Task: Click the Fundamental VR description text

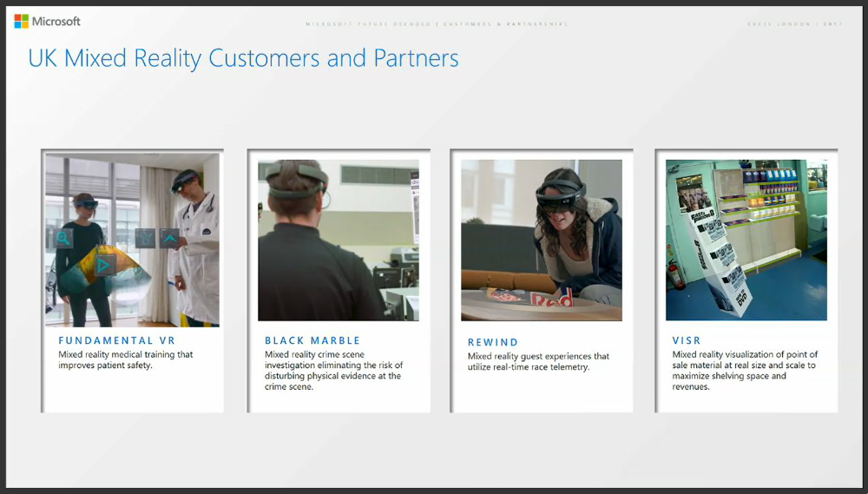Action: pyautogui.click(x=125, y=360)
